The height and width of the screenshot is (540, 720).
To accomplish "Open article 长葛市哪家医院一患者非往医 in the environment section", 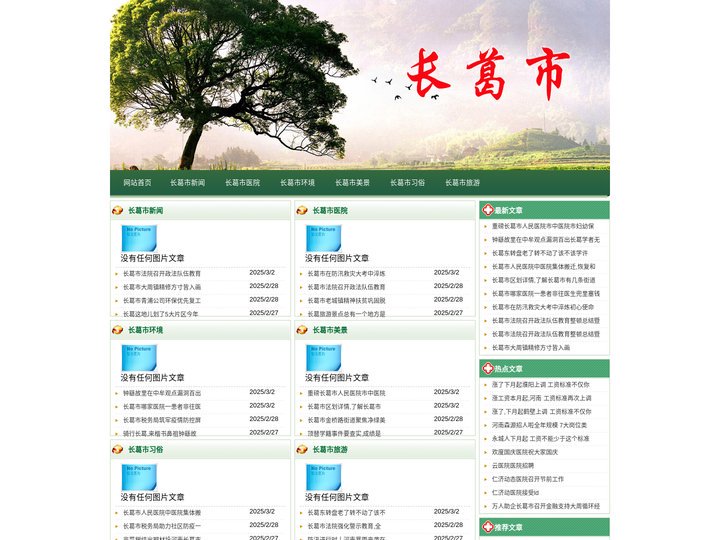I will click(162, 406).
